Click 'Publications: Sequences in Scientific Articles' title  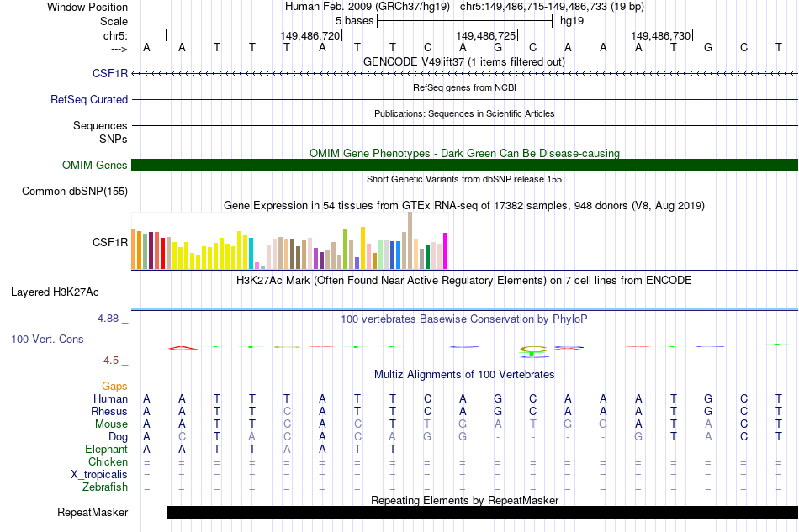pos(464,113)
